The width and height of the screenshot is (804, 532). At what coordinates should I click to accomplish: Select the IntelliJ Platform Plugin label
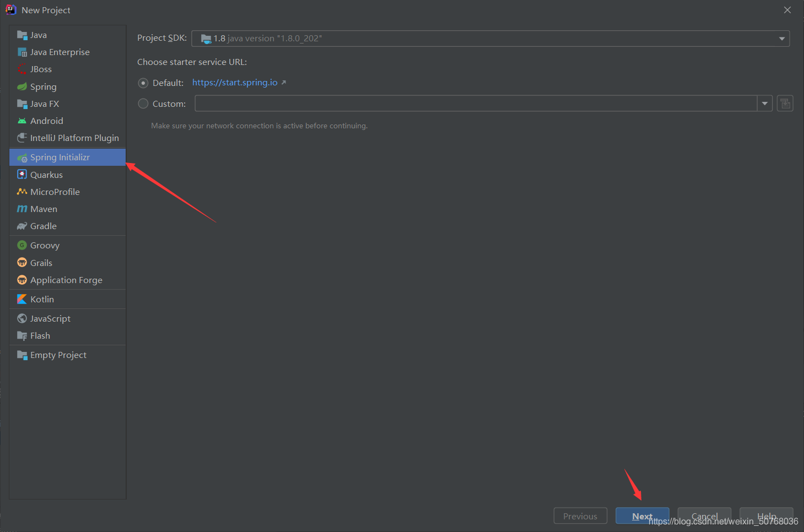click(x=74, y=138)
